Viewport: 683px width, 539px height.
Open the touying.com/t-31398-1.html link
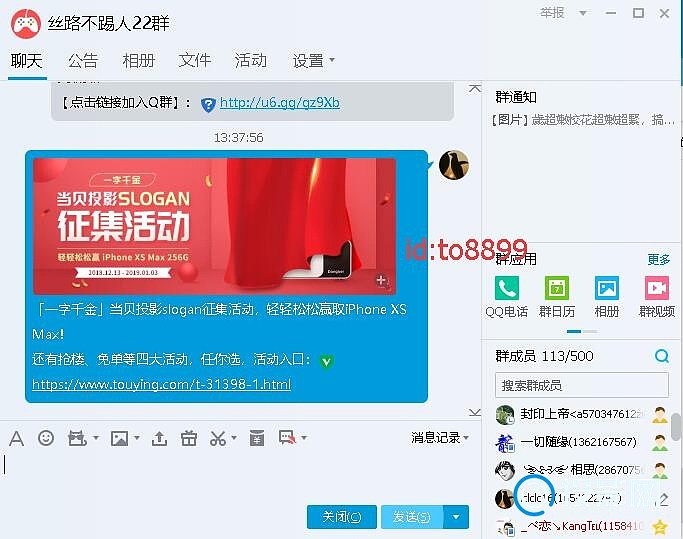click(161, 384)
